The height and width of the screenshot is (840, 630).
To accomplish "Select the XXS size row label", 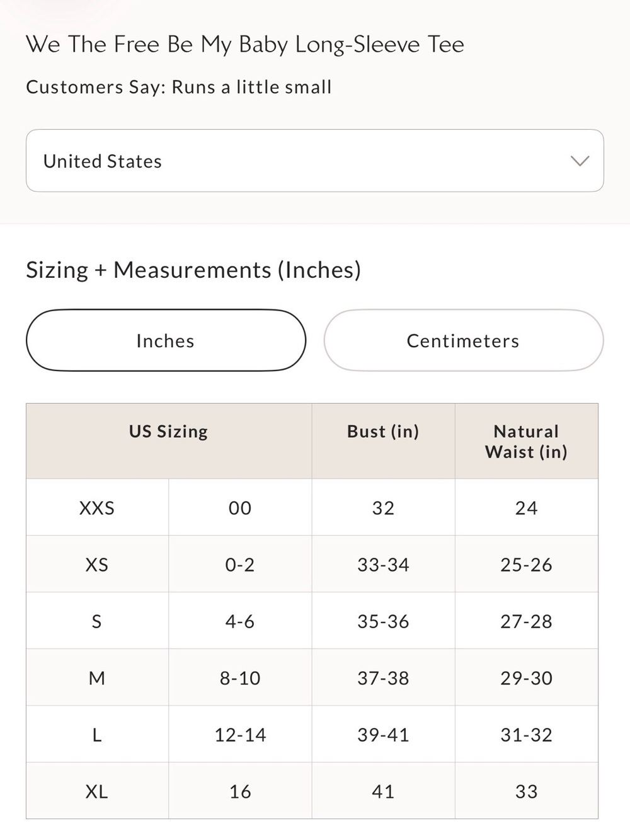I will click(97, 507).
